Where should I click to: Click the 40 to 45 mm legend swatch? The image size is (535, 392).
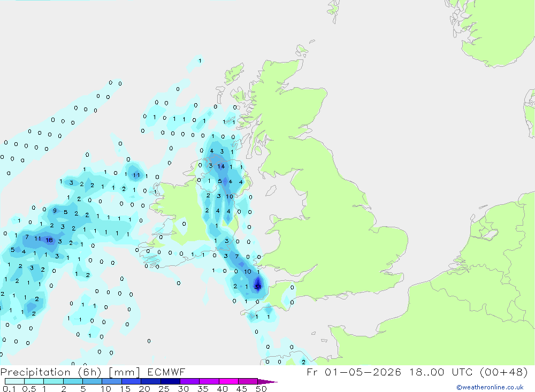point(228,381)
